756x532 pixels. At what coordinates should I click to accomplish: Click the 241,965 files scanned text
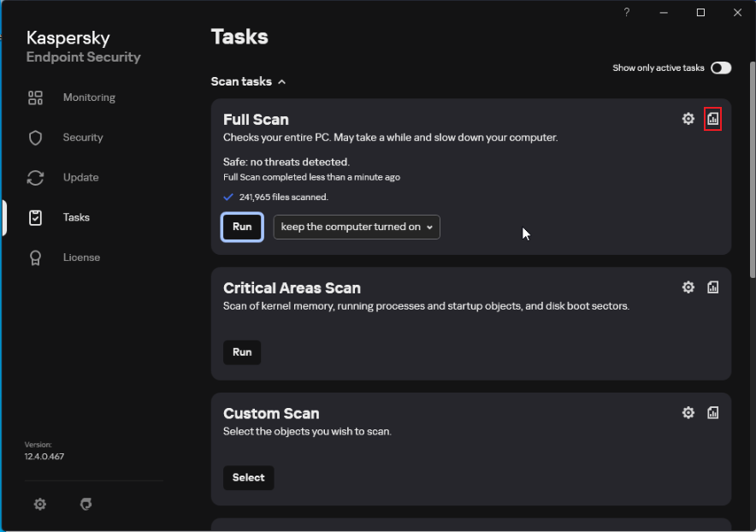pos(284,197)
